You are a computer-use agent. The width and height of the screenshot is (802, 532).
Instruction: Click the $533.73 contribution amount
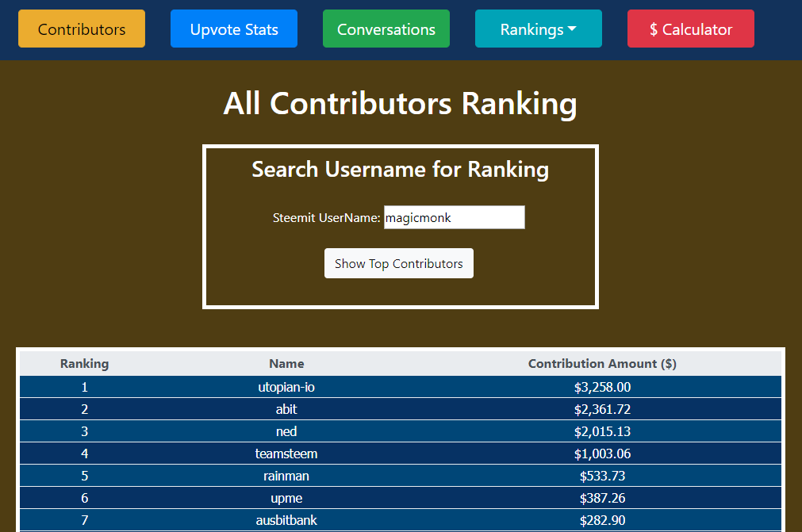click(602, 476)
